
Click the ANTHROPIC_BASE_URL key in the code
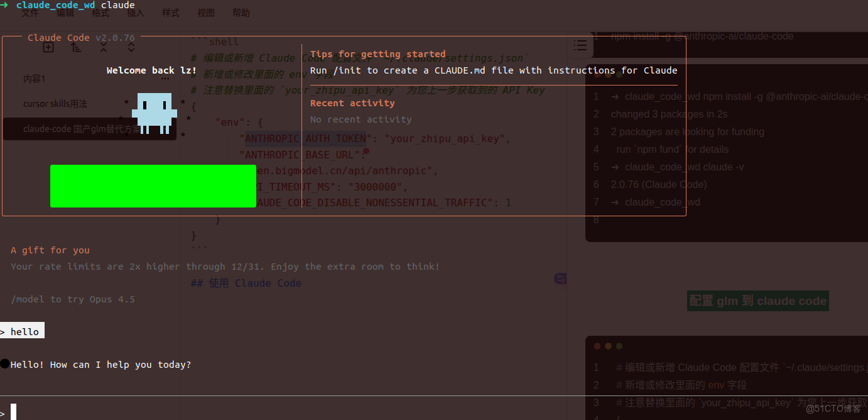click(300, 155)
